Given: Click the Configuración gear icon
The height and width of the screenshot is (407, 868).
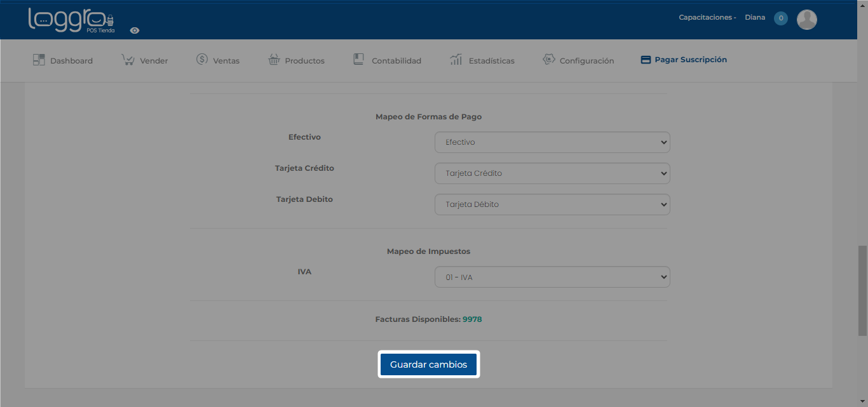Looking at the screenshot, I should point(549,59).
